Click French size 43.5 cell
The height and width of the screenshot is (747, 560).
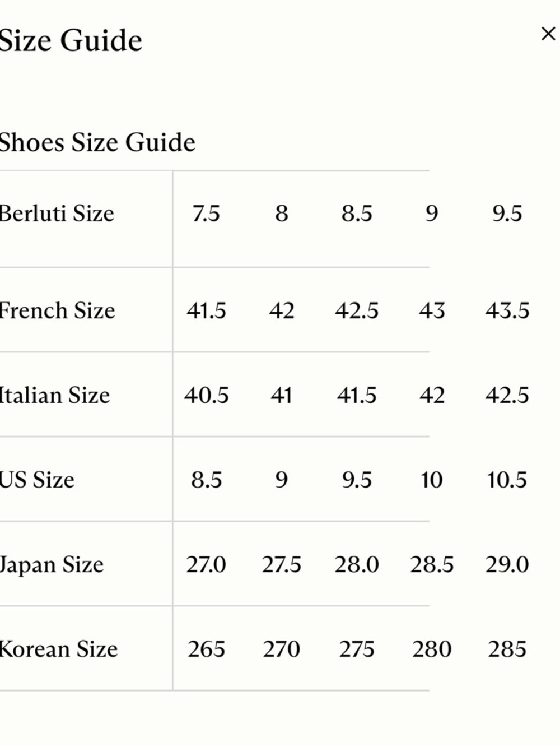[507, 310]
